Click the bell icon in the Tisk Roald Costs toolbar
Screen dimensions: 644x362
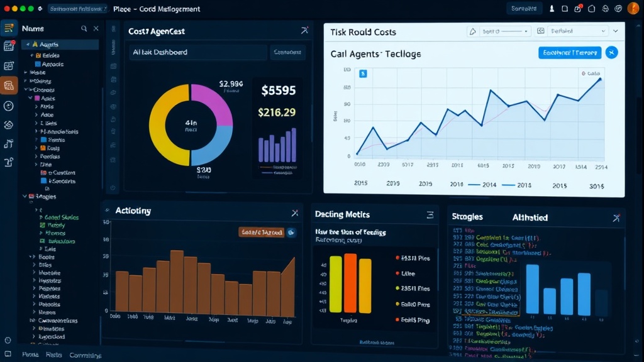[473, 31]
